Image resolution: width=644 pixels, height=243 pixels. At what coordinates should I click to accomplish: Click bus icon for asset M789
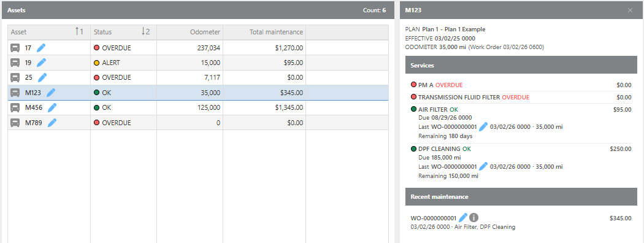[15, 123]
